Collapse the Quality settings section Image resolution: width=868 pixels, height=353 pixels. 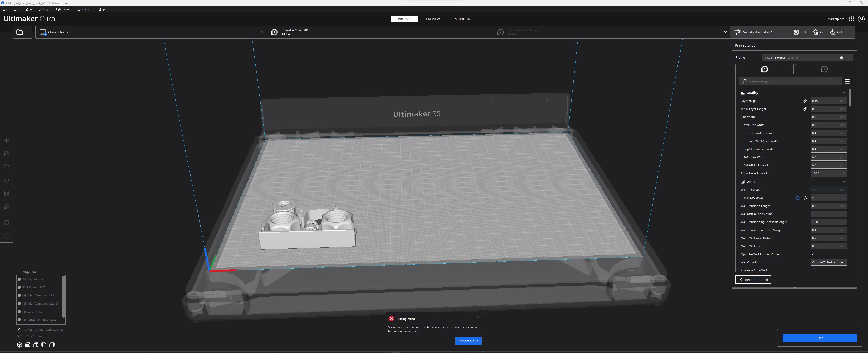[x=844, y=92]
